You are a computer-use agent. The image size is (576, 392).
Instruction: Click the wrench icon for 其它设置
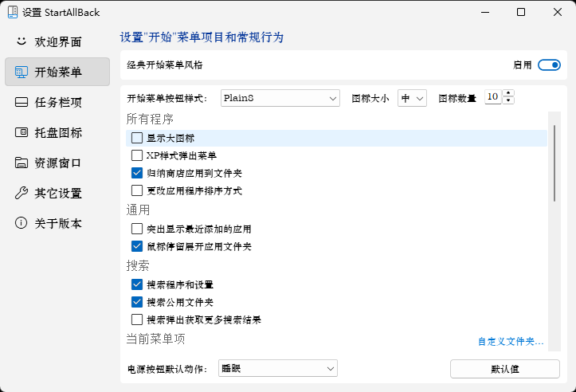click(21, 193)
